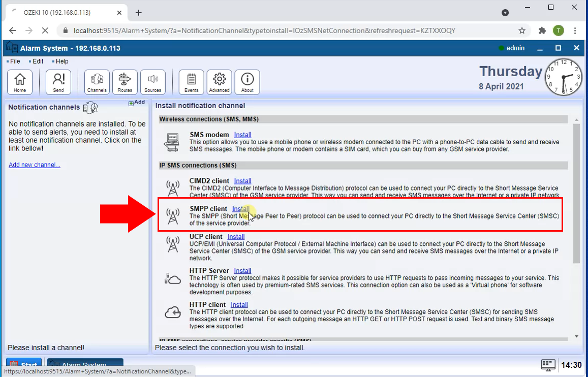This screenshot has width=588, height=377.
Task: Open the Chrome tab search dropdown
Action: 505,13
